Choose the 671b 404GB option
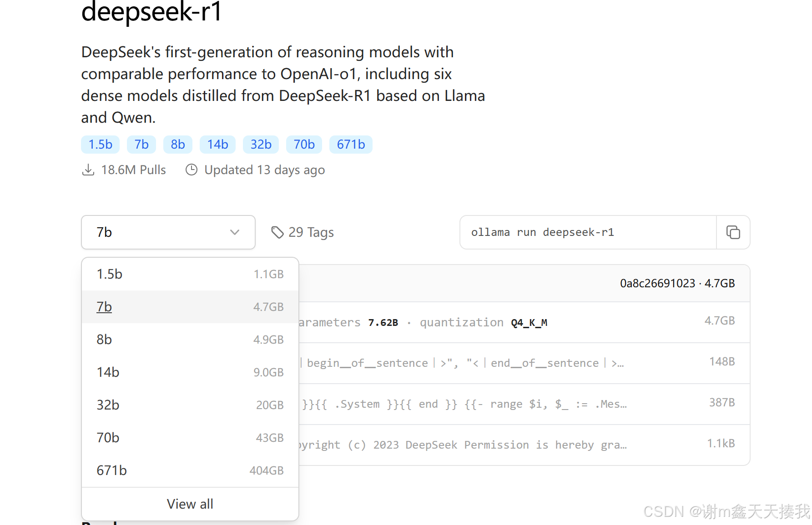Viewport: 812px width, 525px height. (190, 470)
